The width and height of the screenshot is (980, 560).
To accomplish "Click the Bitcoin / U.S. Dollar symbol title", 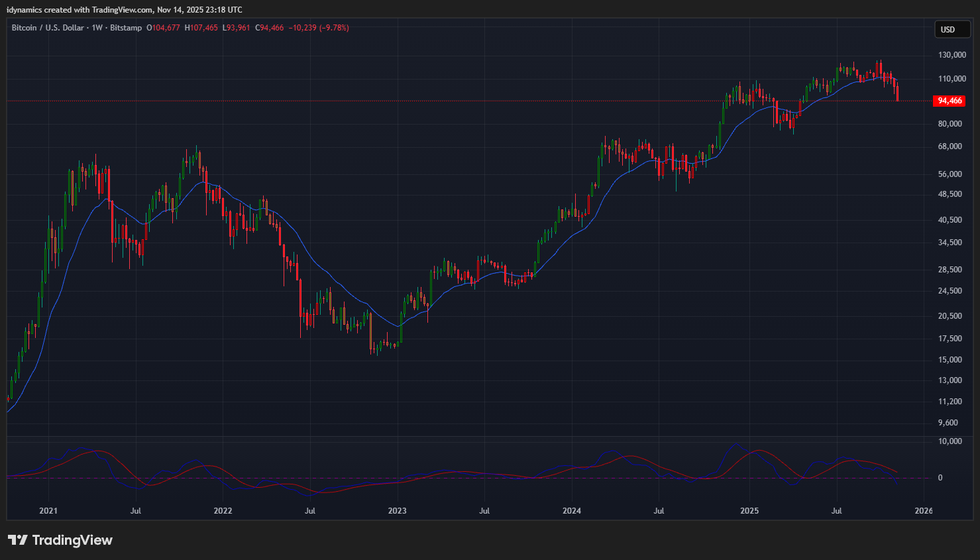I will [x=48, y=28].
